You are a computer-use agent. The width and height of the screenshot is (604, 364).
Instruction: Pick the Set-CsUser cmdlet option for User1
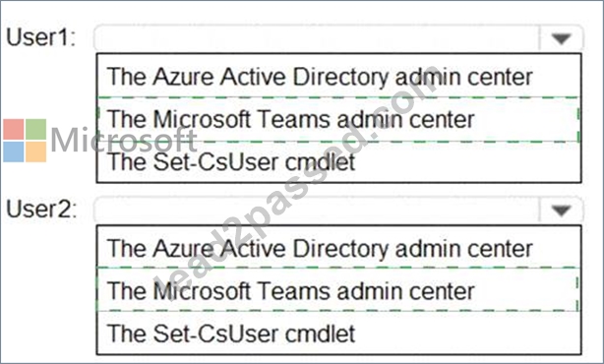click(338, 161)
